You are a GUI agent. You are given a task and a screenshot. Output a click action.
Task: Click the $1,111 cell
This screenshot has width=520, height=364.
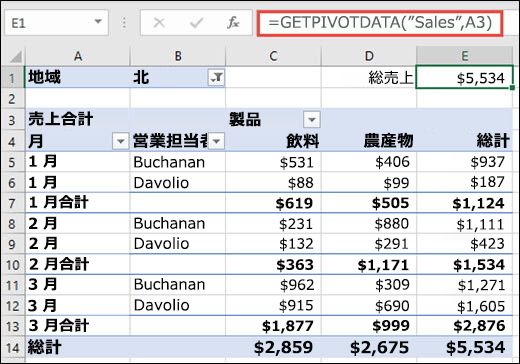tap(464, 224)
